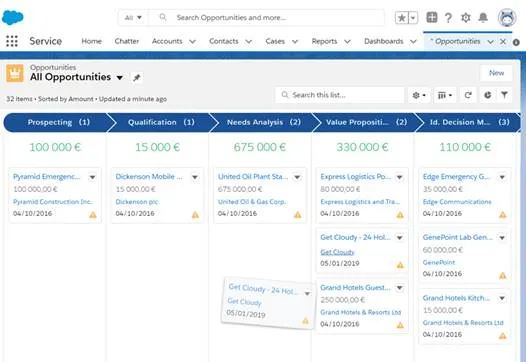Click the Search this list field
Image resolution: width=526 pixels, height=362 pixels.
click(339, 95)
